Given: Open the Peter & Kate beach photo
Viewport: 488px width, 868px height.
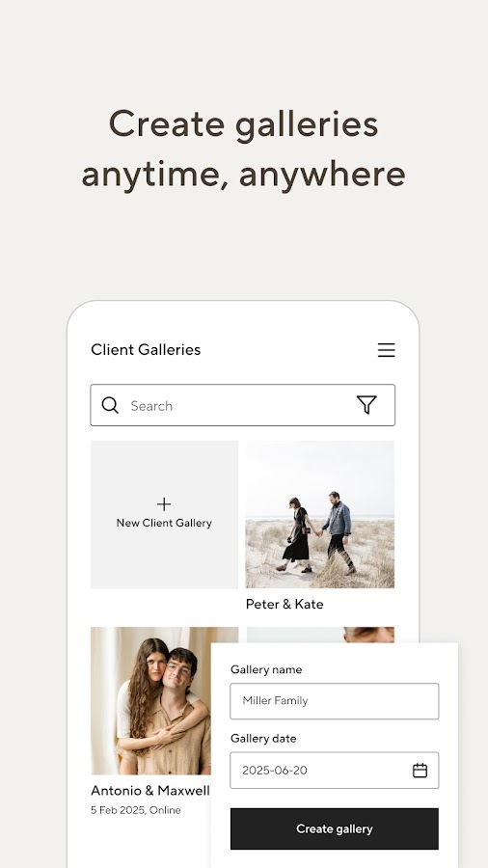Looking at the screenshot, I should pos(320,514).
